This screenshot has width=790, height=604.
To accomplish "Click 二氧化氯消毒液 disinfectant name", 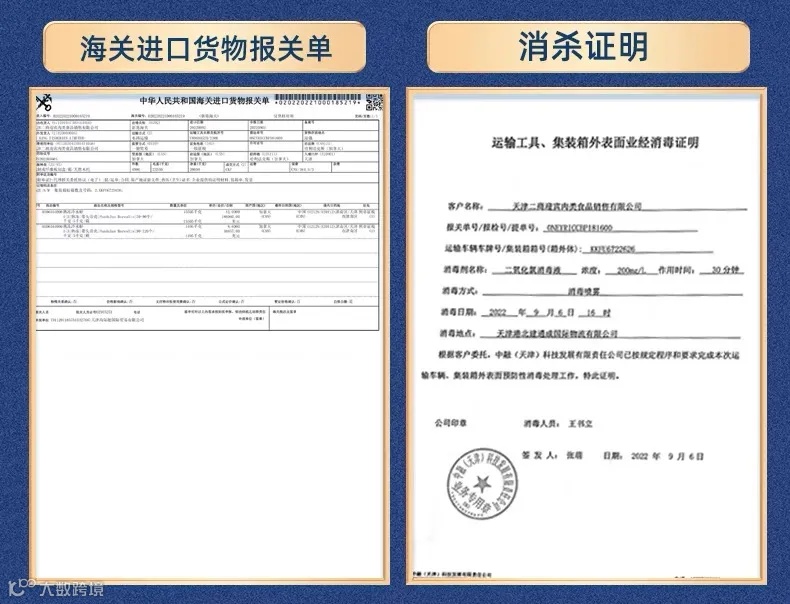I will pos(534,270).
